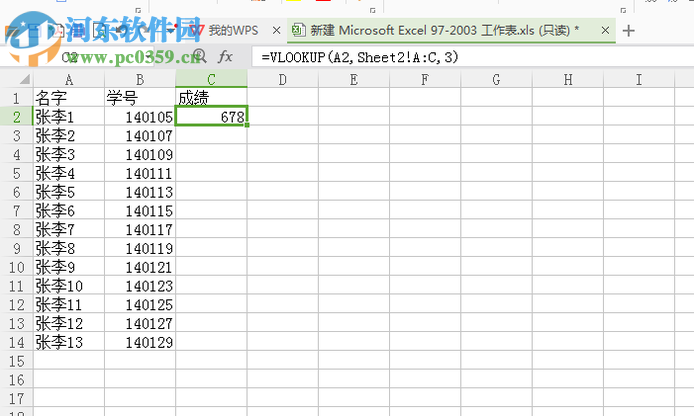Select column G header
The width and height of the screenshot is (694, 416).
tap(497, 80)
